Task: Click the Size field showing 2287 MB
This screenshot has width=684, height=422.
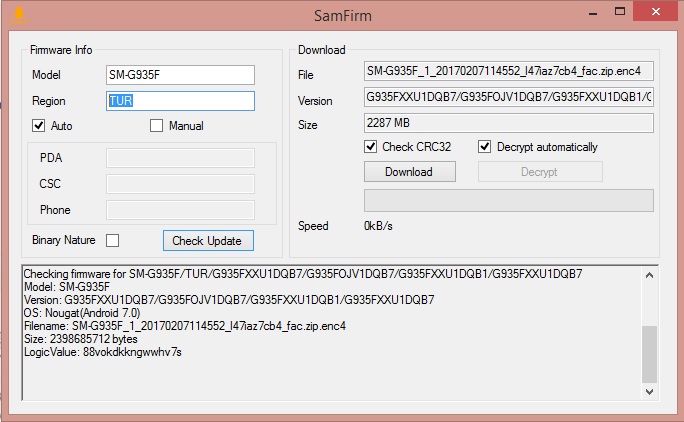Action: pos(509,123)
